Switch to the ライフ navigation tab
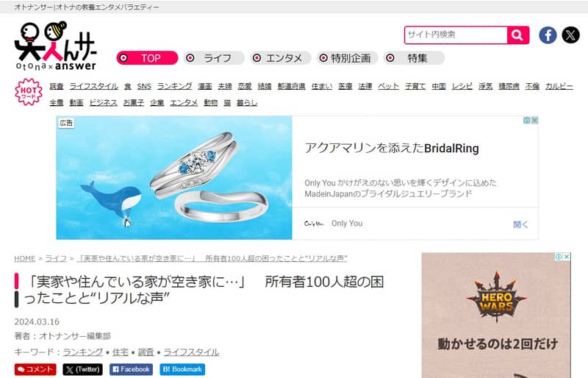The image size is (588, 378). tap(214, 58)
